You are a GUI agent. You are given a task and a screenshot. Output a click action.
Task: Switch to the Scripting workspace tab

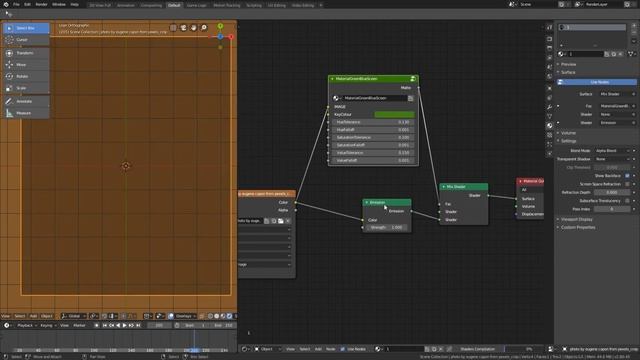point(254,5)
